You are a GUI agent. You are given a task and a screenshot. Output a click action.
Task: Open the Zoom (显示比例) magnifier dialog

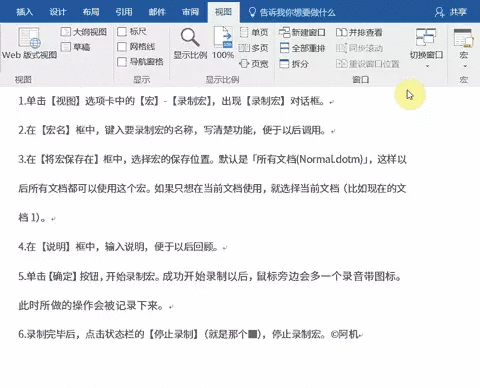[x=190, y=43]
